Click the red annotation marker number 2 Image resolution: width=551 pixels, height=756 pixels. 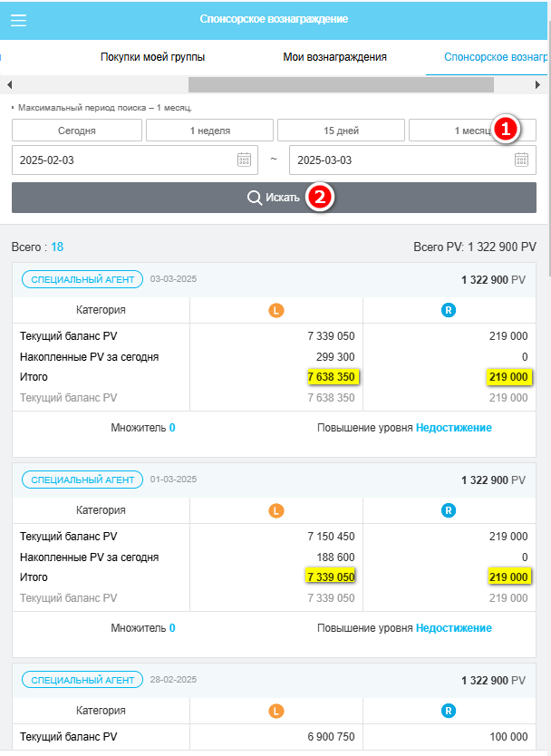[x=318, y=197]
